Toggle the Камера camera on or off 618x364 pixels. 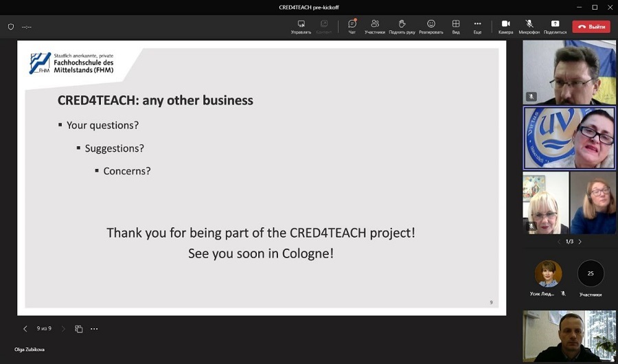(x=505, y=26)
